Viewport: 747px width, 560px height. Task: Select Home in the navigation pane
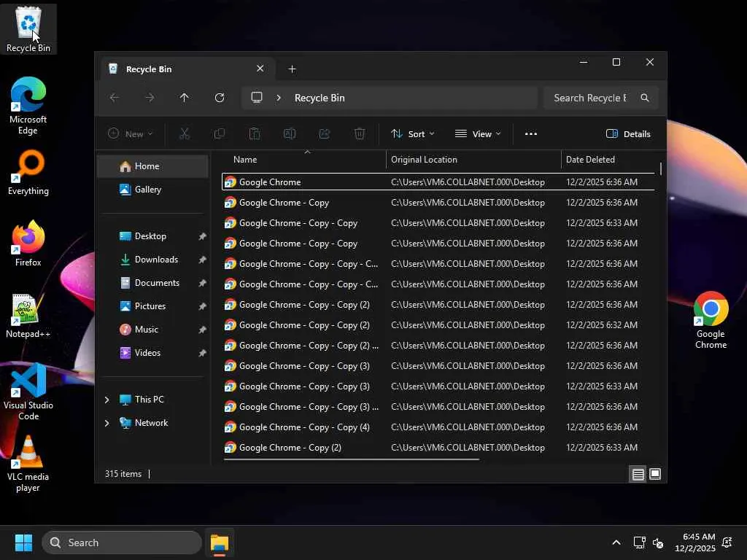pyautogui.click(x=152, y=166)
